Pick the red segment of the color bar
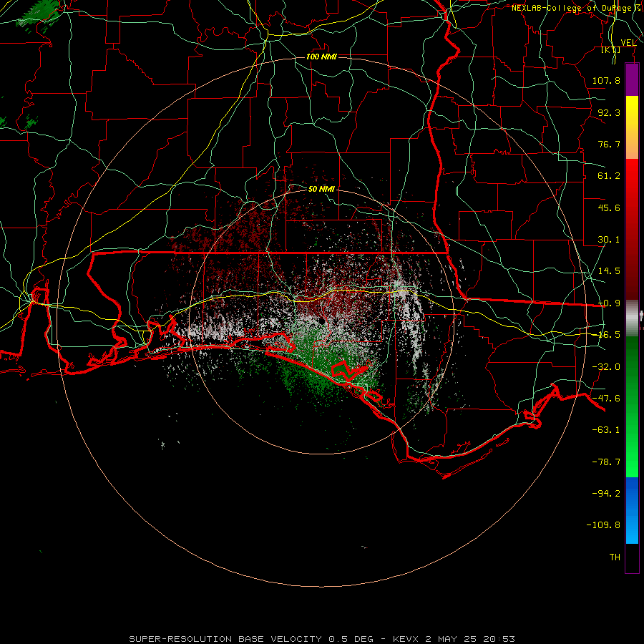The image size is (644, 644). tap(632, 229)
